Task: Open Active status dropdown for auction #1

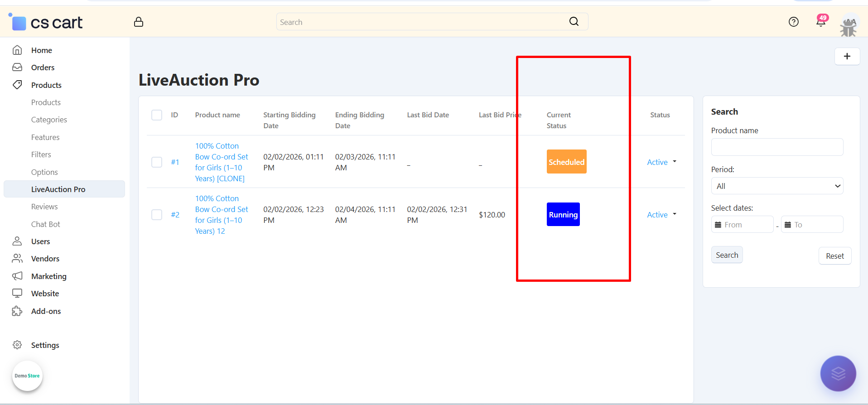Action: tap(661, 162)
